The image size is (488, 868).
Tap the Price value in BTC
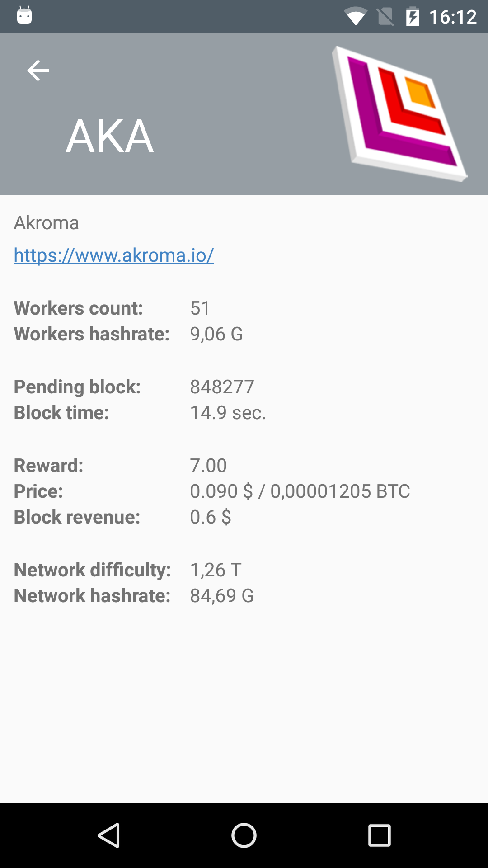[x=340, y=491]
